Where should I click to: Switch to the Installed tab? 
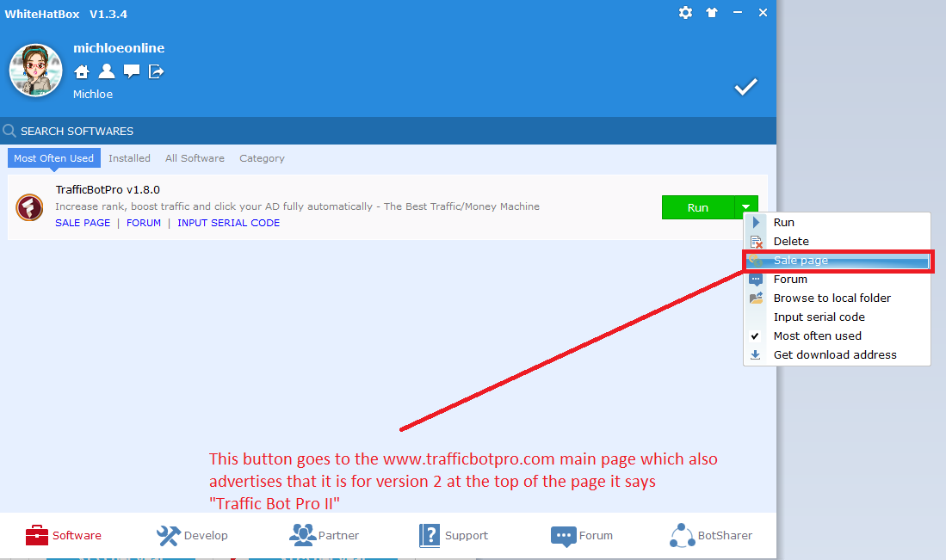[x=129, y=158]
